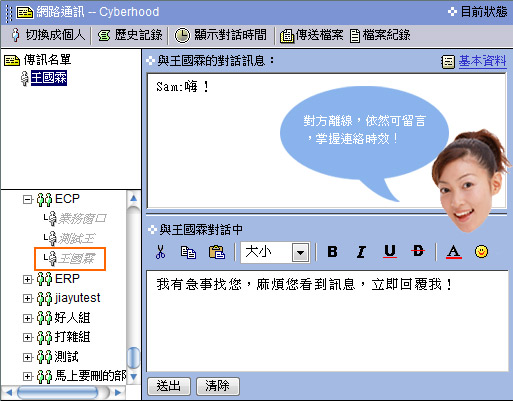The width and height of the screenshot is (513, 401).
Task: Click the ERP group label
Action: point(67,279)
